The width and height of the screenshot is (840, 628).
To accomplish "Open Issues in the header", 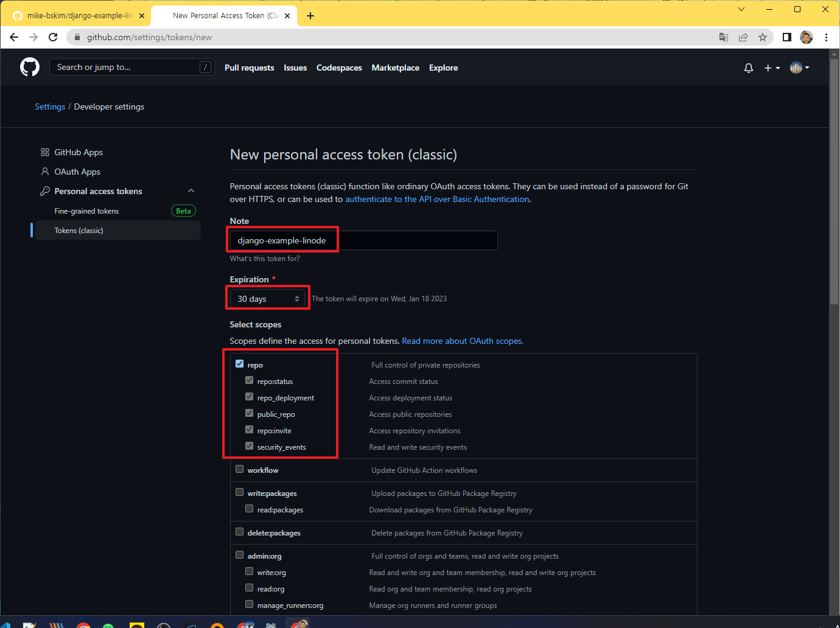I will [x=295, y=68].
